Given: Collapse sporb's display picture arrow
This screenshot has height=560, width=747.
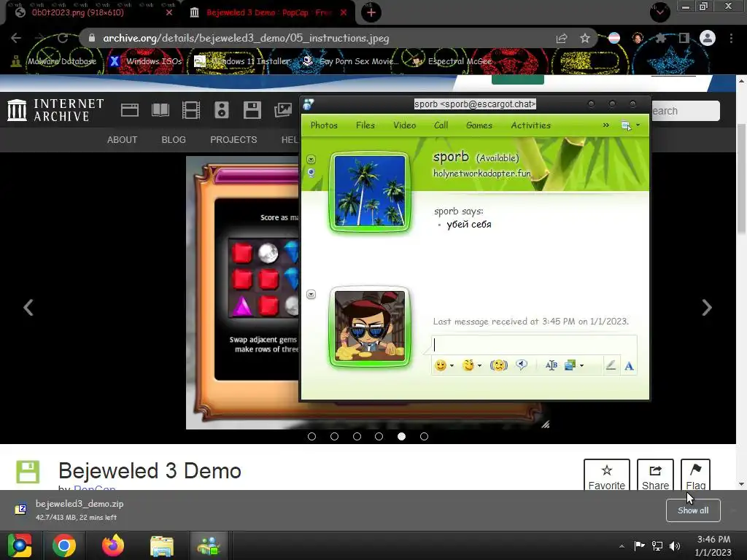Looking at the screenshot, I should (311, 159).
